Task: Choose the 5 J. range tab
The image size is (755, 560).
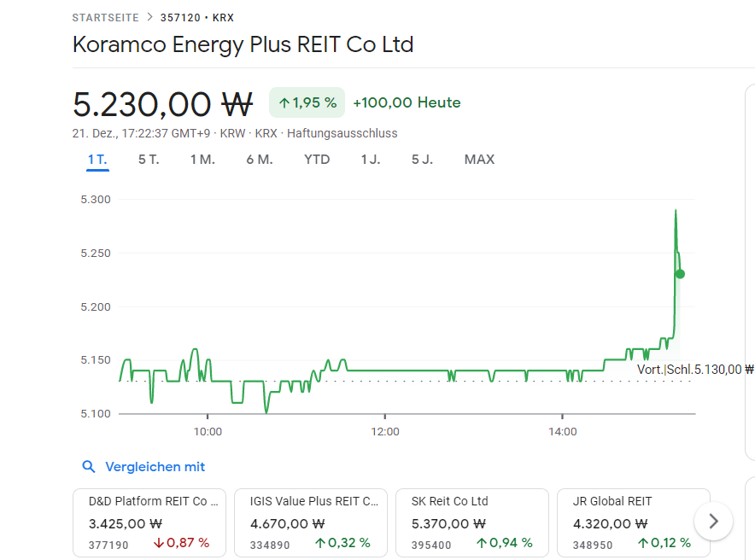Action: pos(422,160)
